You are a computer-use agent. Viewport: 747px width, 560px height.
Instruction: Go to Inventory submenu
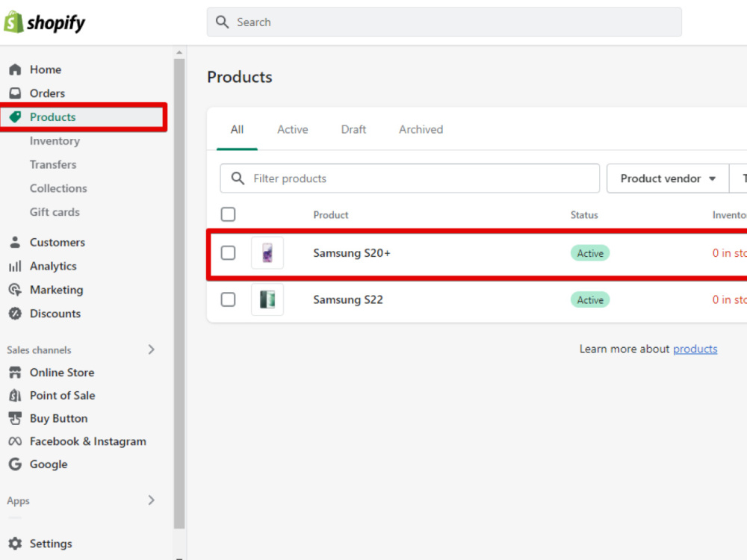[55, 141]
